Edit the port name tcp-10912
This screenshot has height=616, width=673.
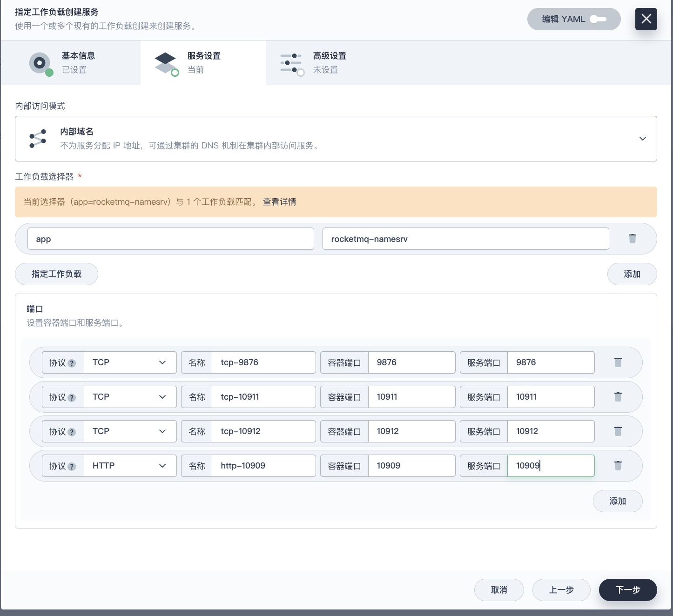pos(264,431)
